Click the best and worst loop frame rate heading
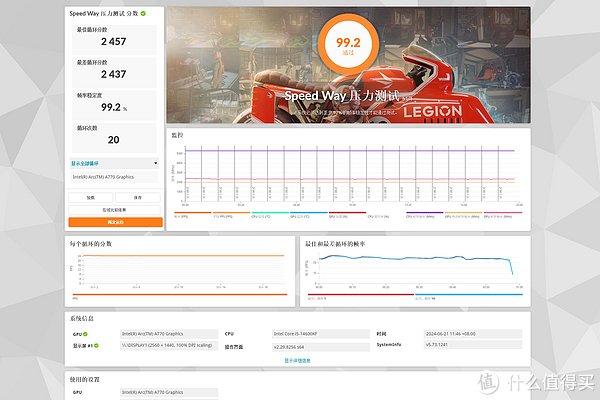 pos(335,244)
